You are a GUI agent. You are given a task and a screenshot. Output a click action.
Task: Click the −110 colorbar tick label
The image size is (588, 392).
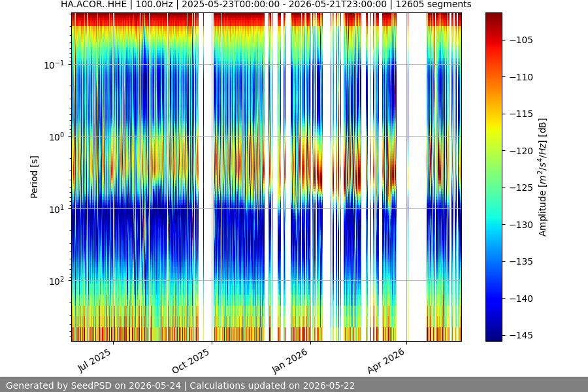coord(521,77)
